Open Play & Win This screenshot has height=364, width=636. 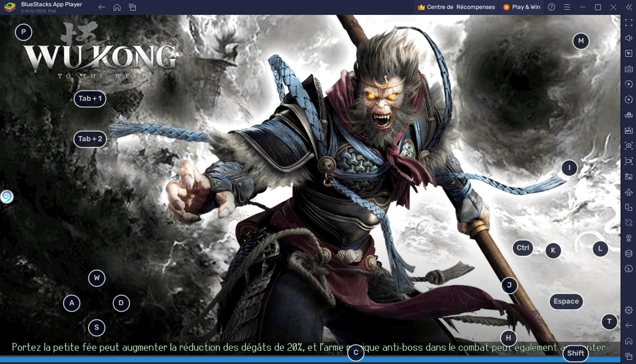point(522,7)
